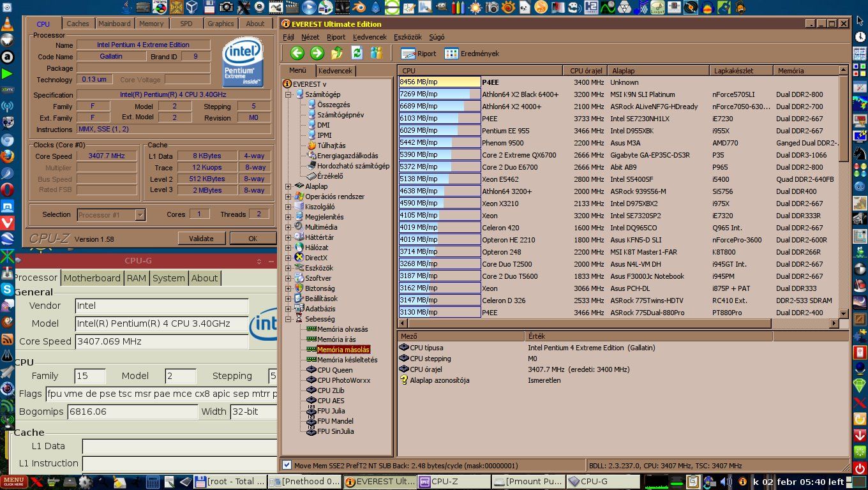
Task: Switch to the SPD tab in CPU-Z
Action: [x=186, y=24]
